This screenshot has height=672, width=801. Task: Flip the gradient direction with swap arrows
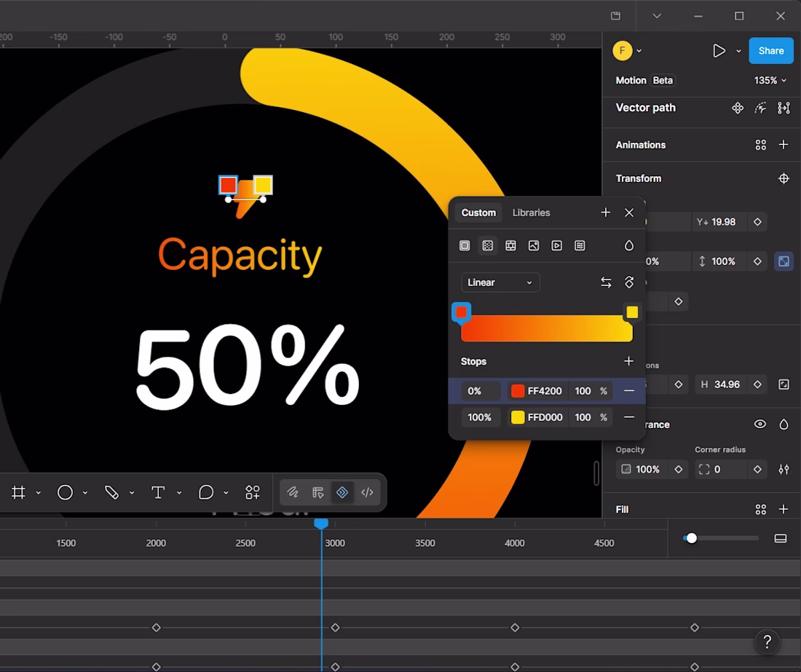[606, 282]
